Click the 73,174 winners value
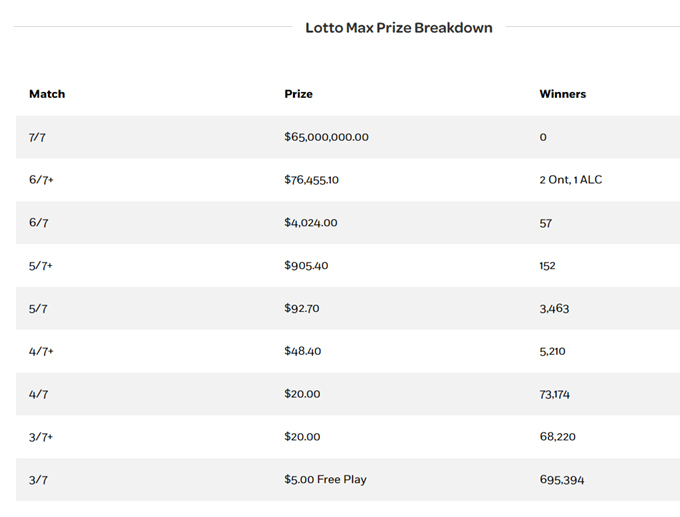The height and width of the screenshot is (517, 680). (x=557, y=394)
